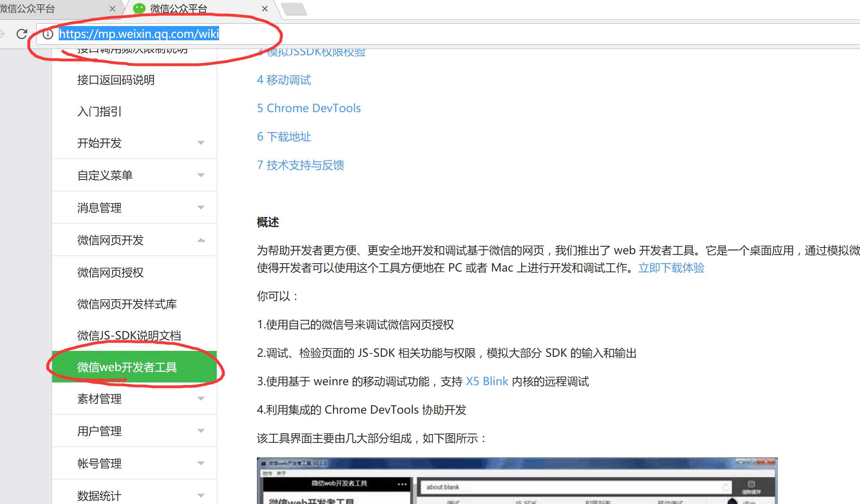Image resolution: width=860 pixels, height=504 pixels.
Task: Click the text 你可以：
Action: [278, 296]
